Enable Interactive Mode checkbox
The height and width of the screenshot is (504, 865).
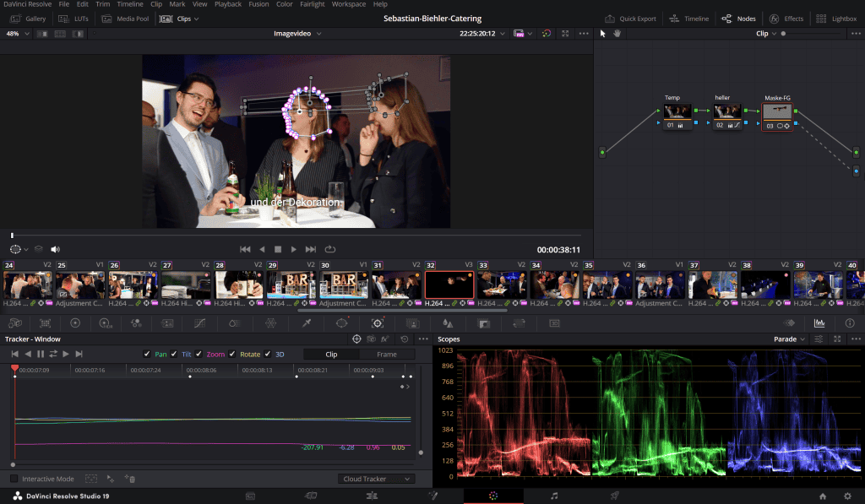tap(14, 479)
